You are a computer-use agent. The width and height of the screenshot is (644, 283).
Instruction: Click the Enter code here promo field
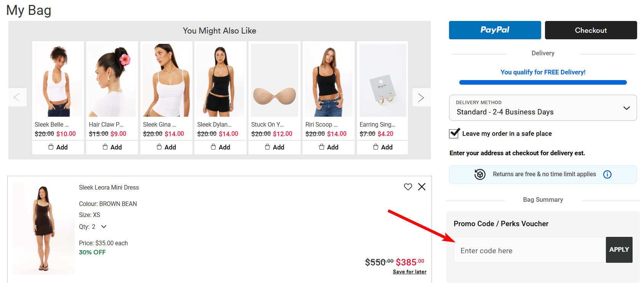[529, 250]
